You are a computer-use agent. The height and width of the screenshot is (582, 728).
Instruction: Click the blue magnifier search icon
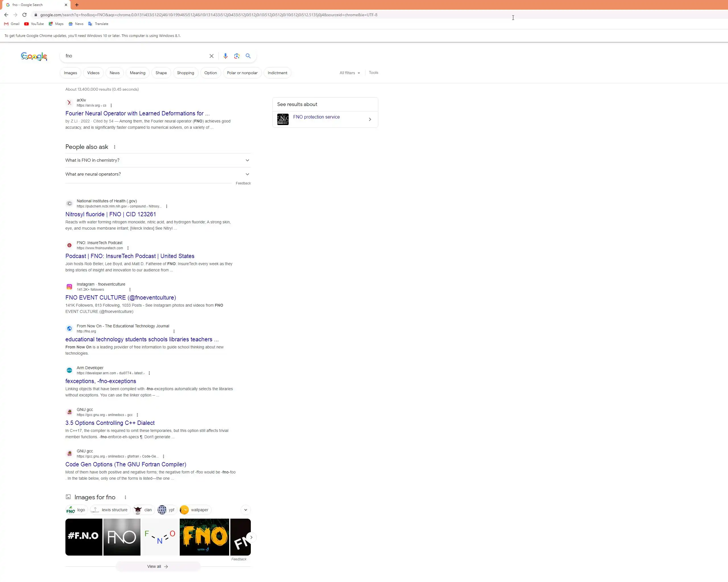(248, 56)
